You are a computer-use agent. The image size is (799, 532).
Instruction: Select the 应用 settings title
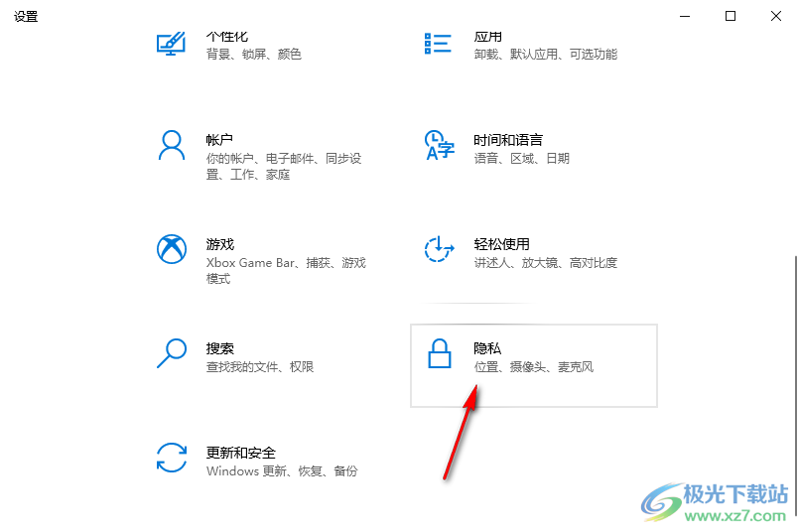487,37
